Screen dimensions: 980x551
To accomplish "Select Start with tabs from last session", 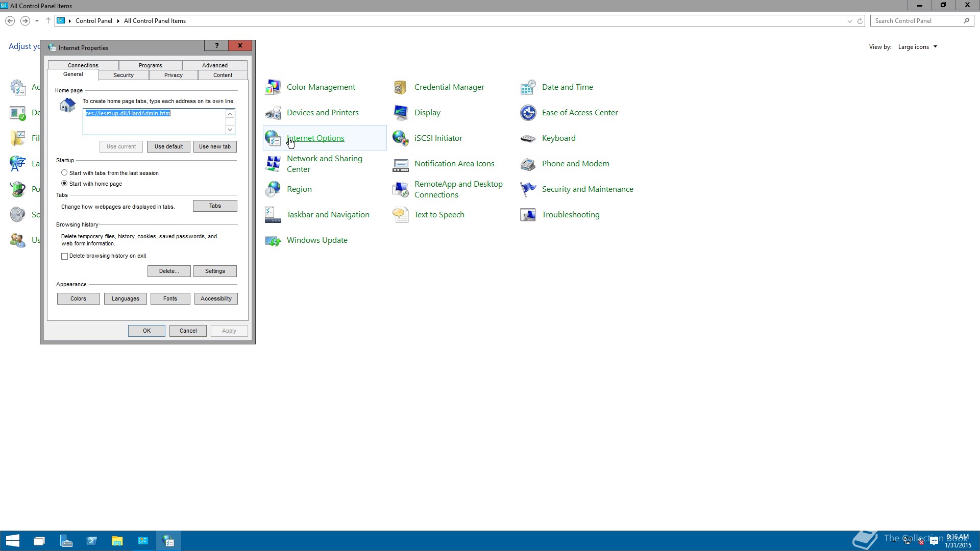I will tap(64, 173).
